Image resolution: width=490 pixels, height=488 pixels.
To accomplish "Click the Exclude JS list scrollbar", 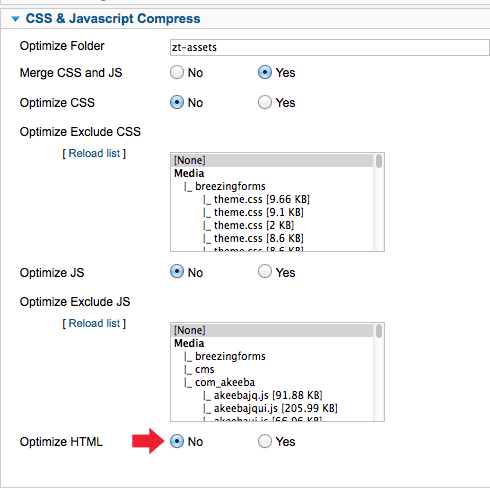I will 379,372.
